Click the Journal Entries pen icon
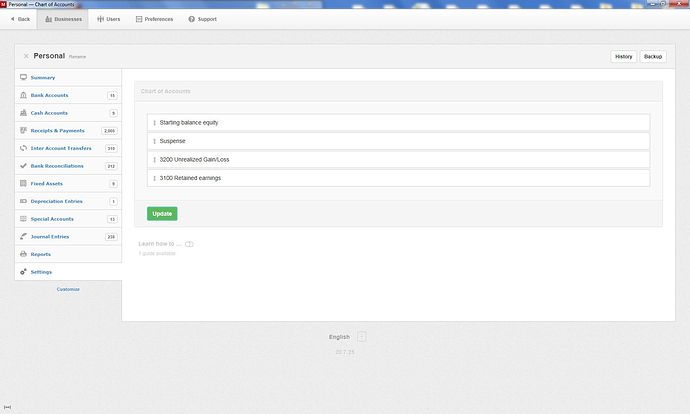Viewport: 690px width, 414px height. (x=23, y=236)
